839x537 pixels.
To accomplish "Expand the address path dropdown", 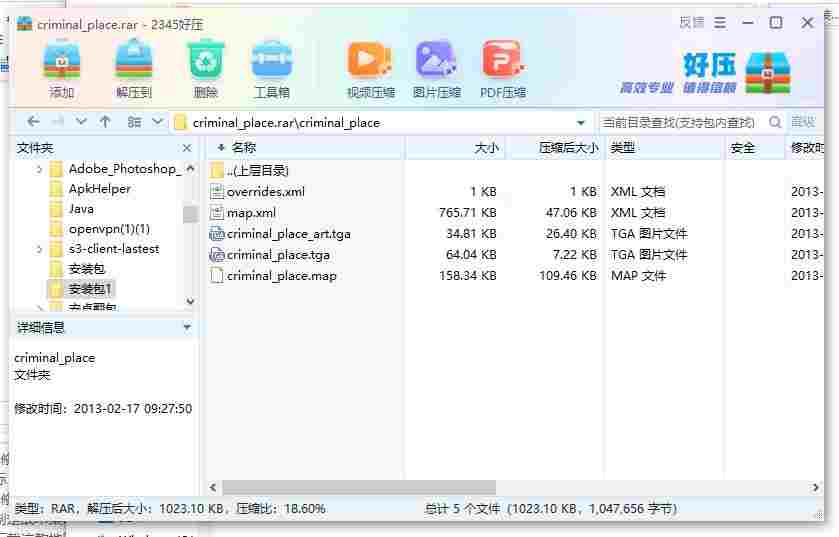I will (581, 122).
